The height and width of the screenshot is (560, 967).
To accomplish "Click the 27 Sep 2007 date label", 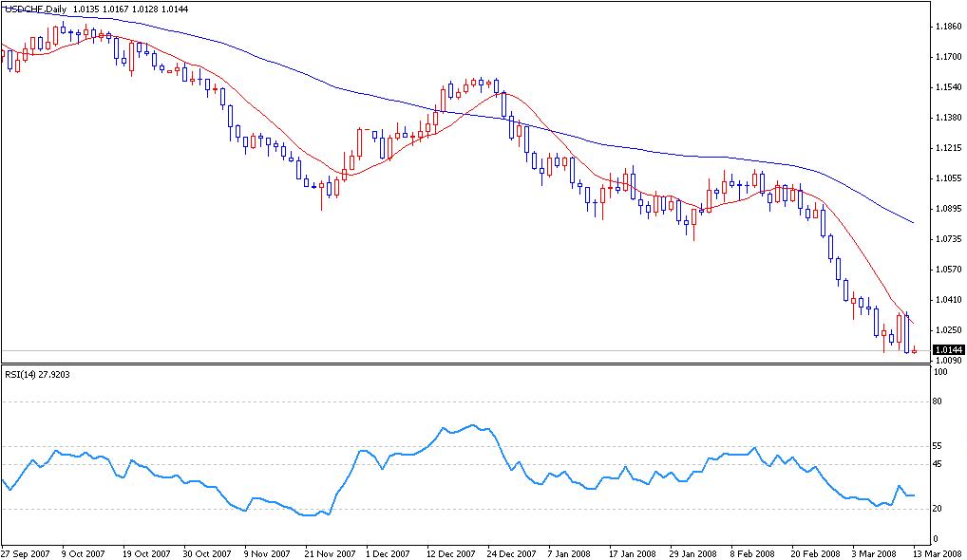I will coord(27,554).
